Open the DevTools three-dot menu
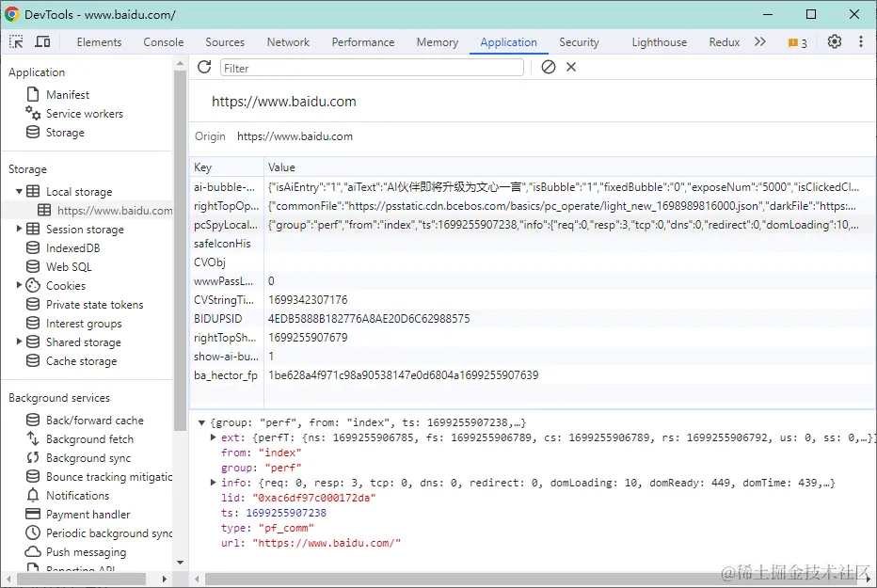 coord(861,42)
